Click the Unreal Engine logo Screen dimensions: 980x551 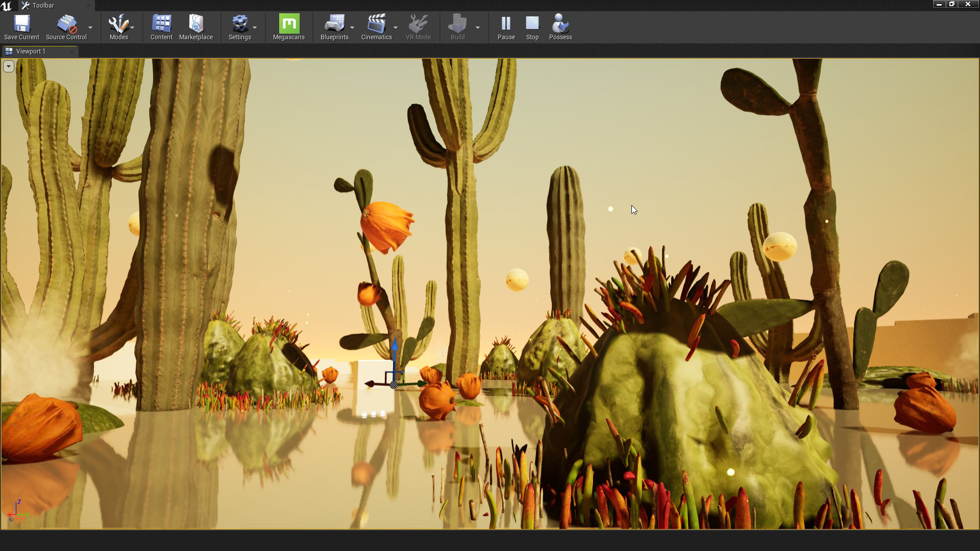pos(7,6)
